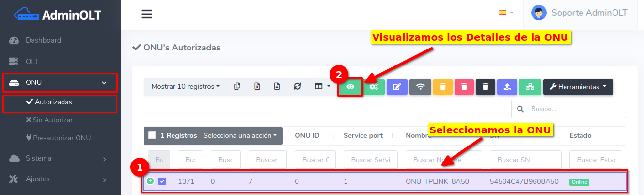Image resolution: width=644 pixels, height=195 pixels.
Task: Click the gray WiFi settings button
Action: (x=420, y=87)
